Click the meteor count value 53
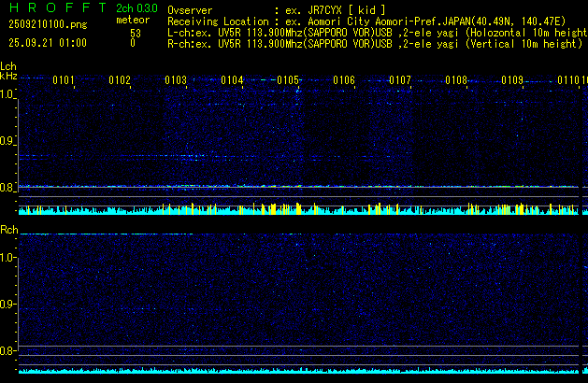Viewport: 588px width, 383px height. [136, 32]
